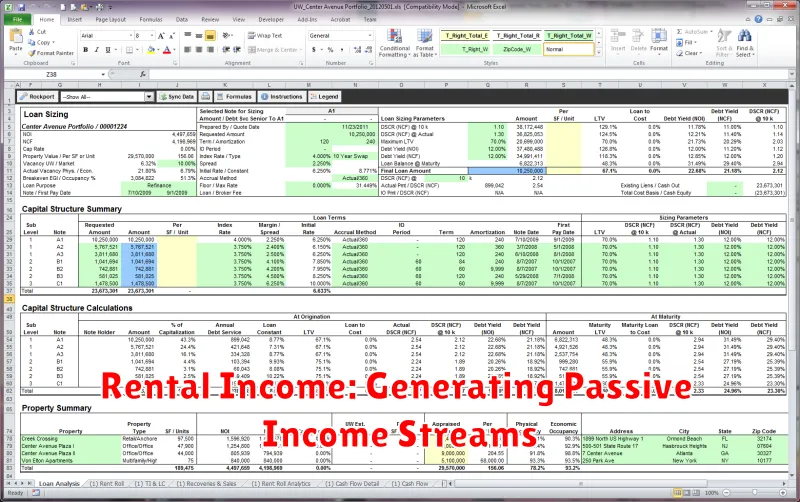Click the Name Box showing Z38
This screenshot has width=800, height=502.
tap(51, 74)
